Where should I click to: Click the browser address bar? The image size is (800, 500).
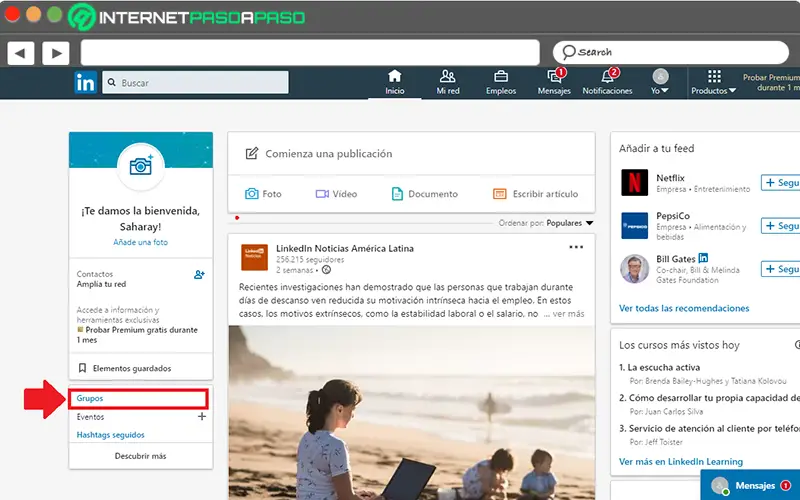(x=310, y=53)
